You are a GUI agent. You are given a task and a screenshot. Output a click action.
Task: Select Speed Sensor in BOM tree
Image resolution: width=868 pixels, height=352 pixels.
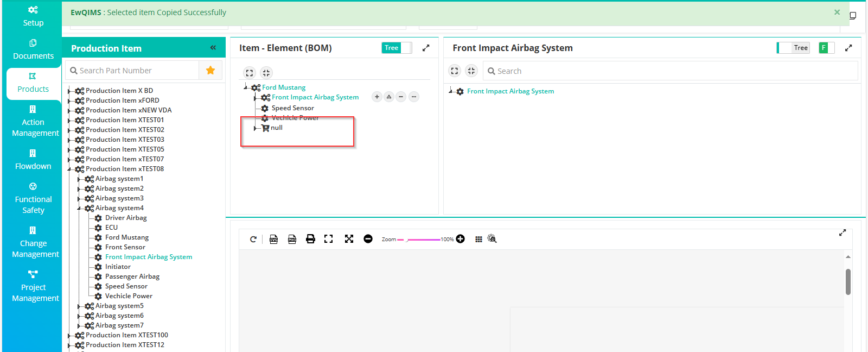click(x=293, y=108)
